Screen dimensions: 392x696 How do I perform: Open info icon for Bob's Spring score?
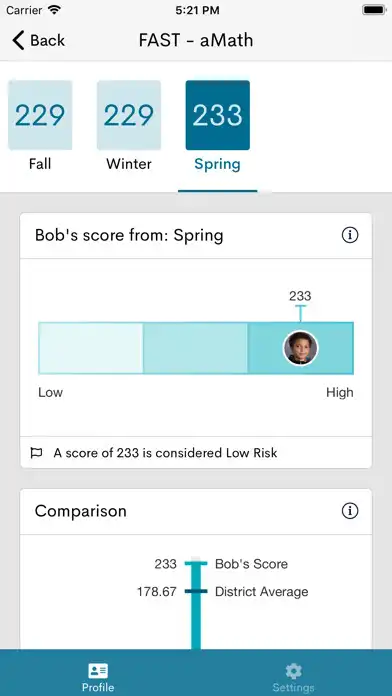[350, 236]
